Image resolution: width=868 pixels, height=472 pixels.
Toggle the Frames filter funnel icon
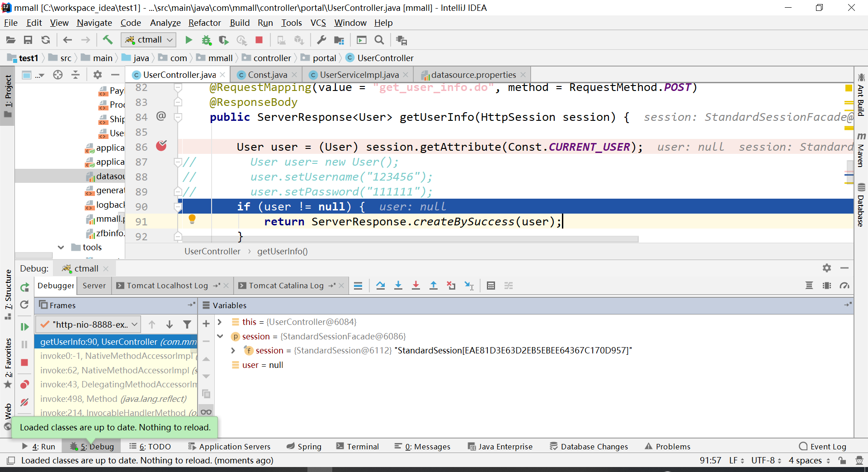187,324
